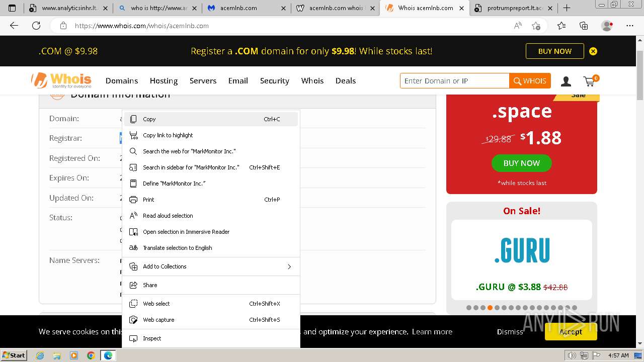Image resolution: width=644 pixels, height=362 pixels.
Task: Open the Servers menu
Action: [x=203, y=80]
